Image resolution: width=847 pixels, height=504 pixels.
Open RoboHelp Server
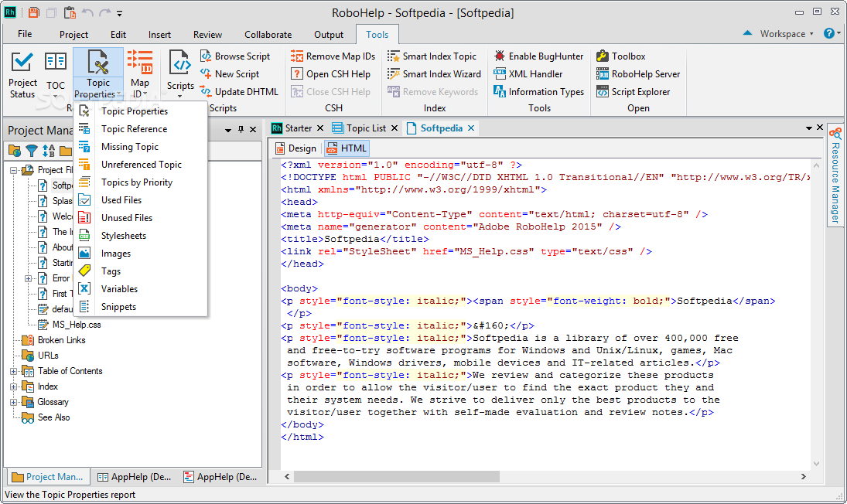(638, 74)
